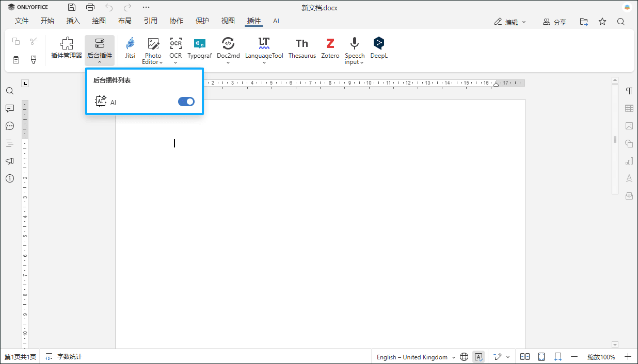
Task: Open 字数统计 word count
Action: (x=64, y=357)
